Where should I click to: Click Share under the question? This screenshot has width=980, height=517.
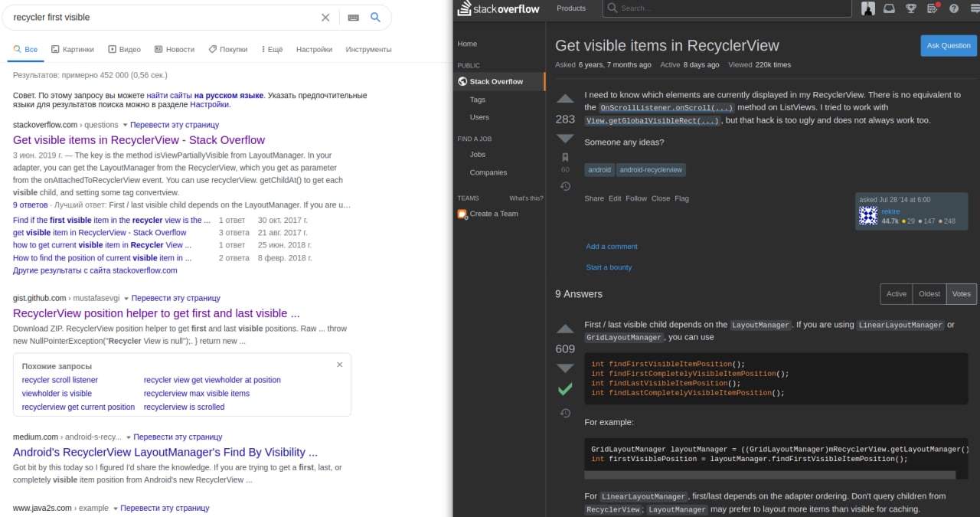tap(594, 198)
